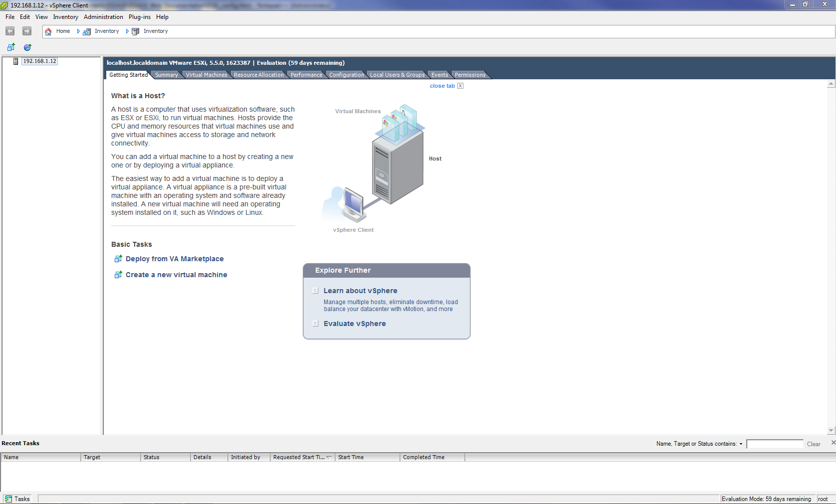Select 192.168.1.12 in inventory tree

40,61
